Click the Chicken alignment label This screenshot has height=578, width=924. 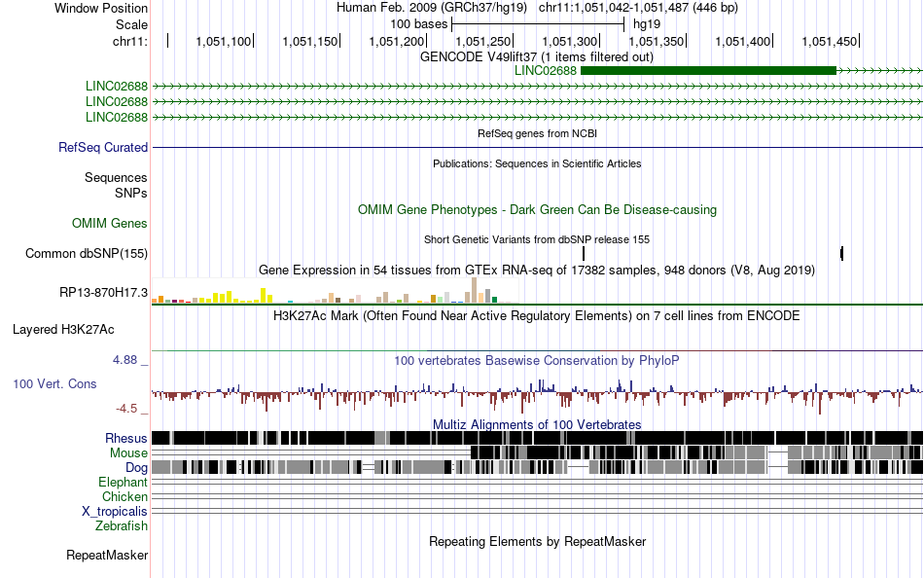tap(124, 496)
